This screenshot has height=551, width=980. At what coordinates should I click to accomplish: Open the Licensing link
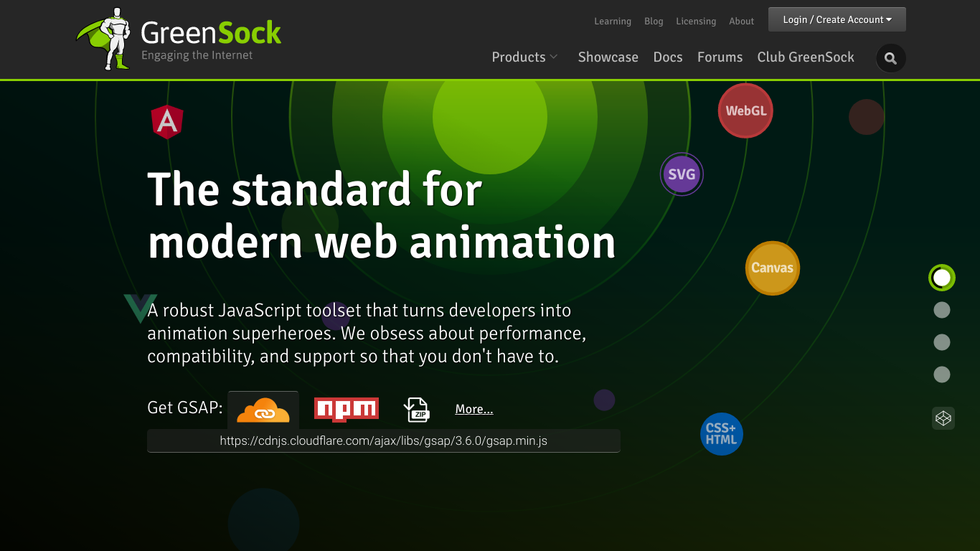pyautogui.click(x=696, y=22)
